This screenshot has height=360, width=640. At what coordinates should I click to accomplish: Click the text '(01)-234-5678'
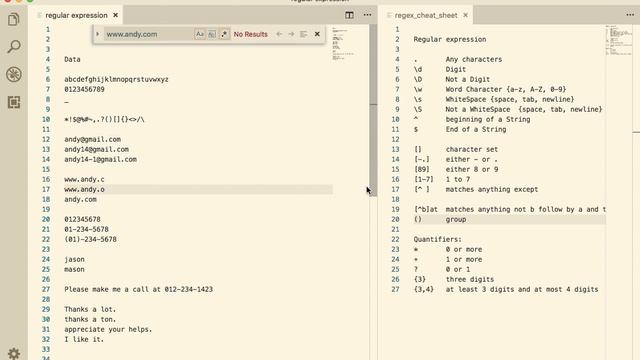click(90, 239)
